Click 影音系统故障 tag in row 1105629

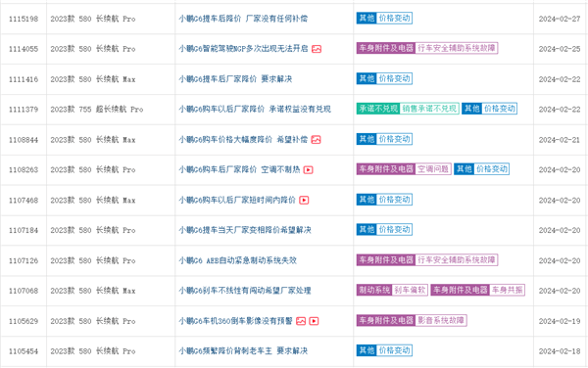pos(441,320)
